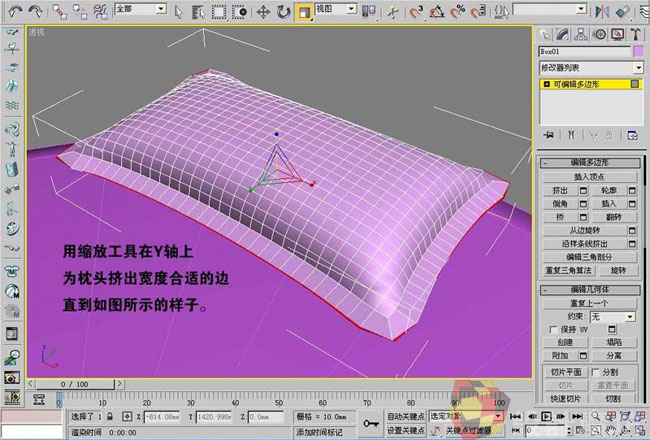Click the Use Pivot Point Center icon
The image size is (650, 440).
pyautogui.click(x=369, y=12)
